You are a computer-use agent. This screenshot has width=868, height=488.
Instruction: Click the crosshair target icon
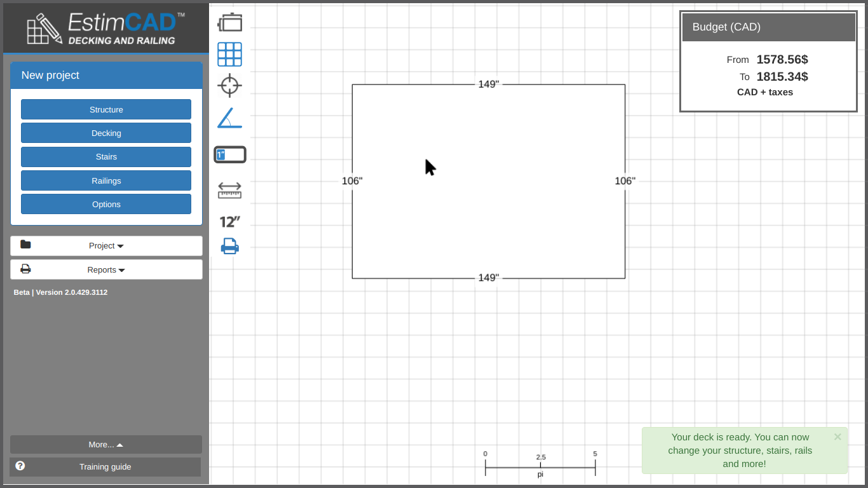click(230, 85)
